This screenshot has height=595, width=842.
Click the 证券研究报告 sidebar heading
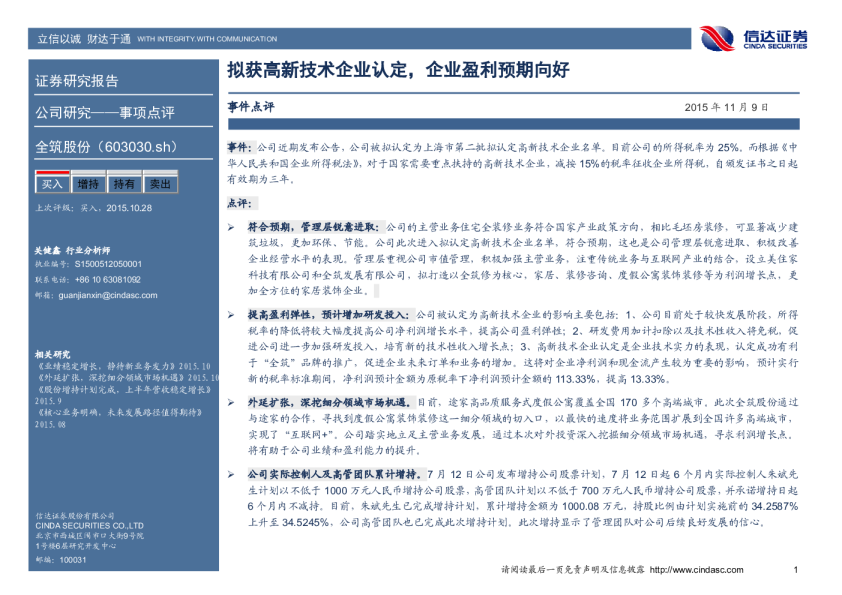pyautogui.click(x=76, y=82)
